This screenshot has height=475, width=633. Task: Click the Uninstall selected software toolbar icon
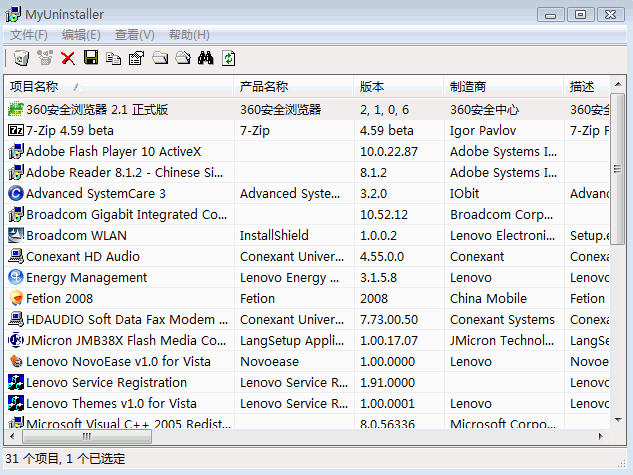[x=21, y=58]
